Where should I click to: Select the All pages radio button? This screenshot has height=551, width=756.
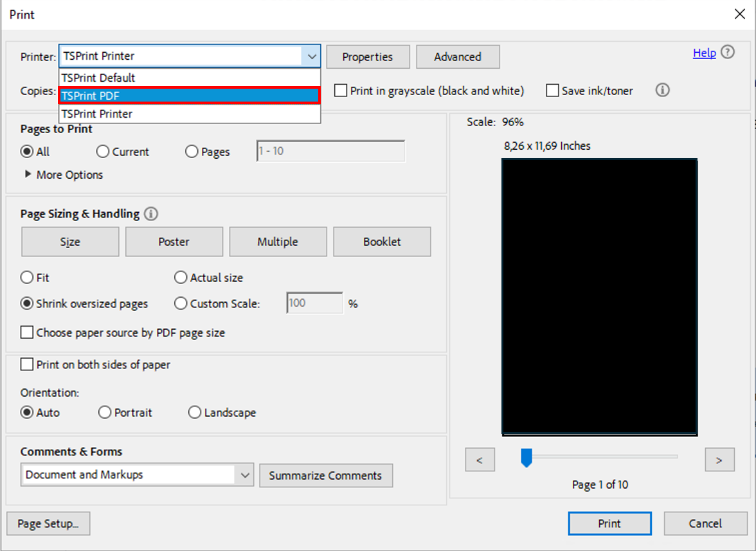tap(27, 151)
